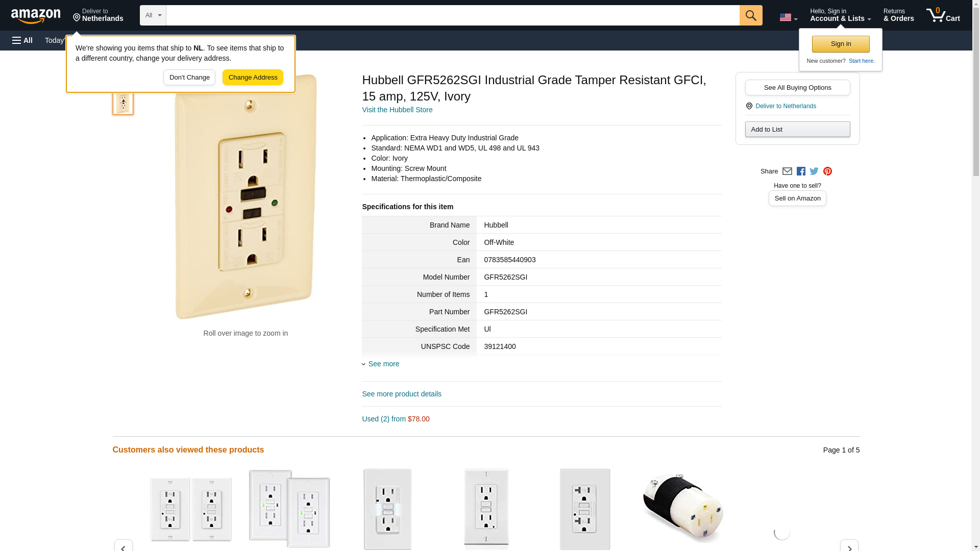Image resolution: width=980 pixels, height=551 pixels.
Task: Select the outlet product thumbnail
Action: tap(123, 104)
